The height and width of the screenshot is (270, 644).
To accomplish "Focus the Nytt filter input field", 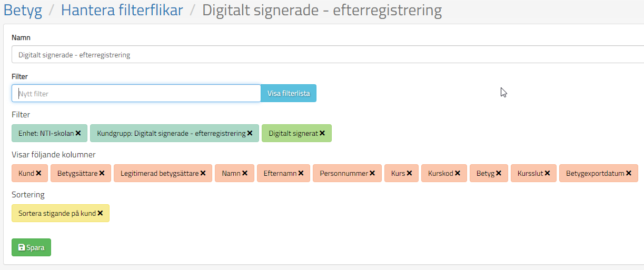I will 136,94.
